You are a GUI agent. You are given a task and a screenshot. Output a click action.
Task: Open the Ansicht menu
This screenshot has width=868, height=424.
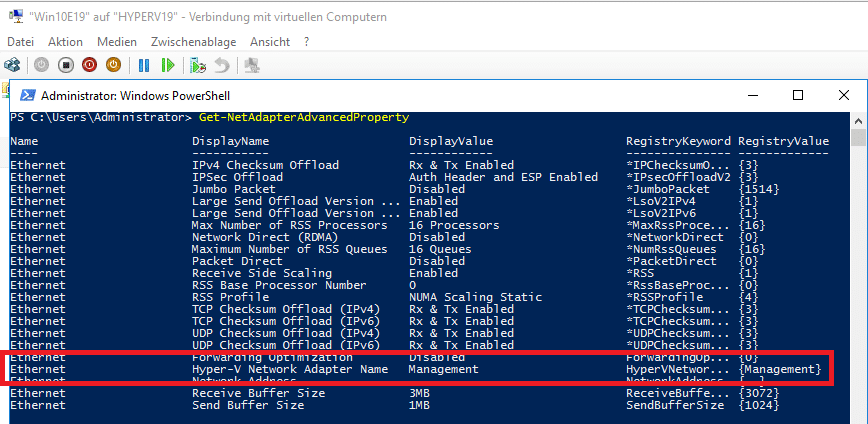pyautogui.click(x=270, y=42)
